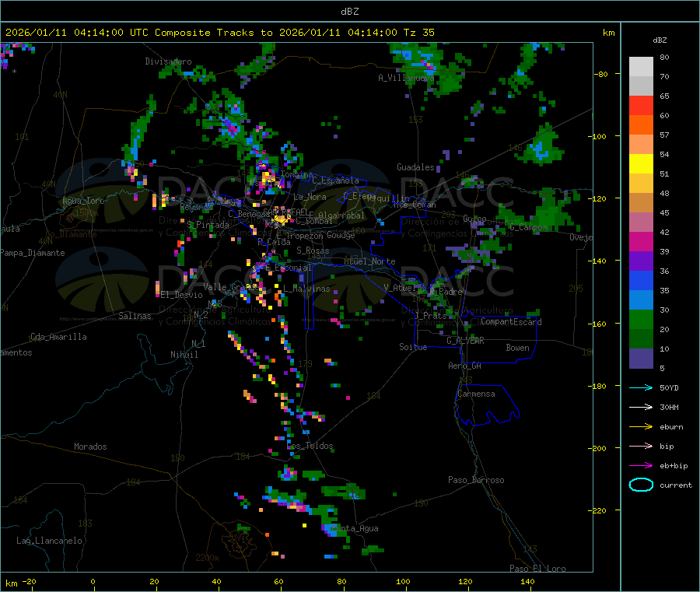700x592 pixels.
Task: Click the 'Aero_GA' map label
Action: 465,366
